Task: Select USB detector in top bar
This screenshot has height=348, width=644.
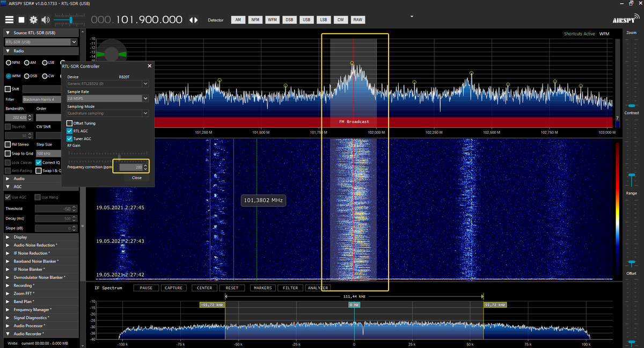Action: click(x=306, y=20)
